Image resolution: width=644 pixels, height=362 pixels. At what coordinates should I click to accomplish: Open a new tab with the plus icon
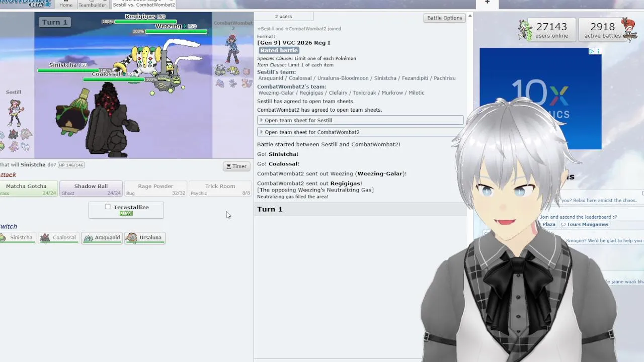[x=487, y=3]
